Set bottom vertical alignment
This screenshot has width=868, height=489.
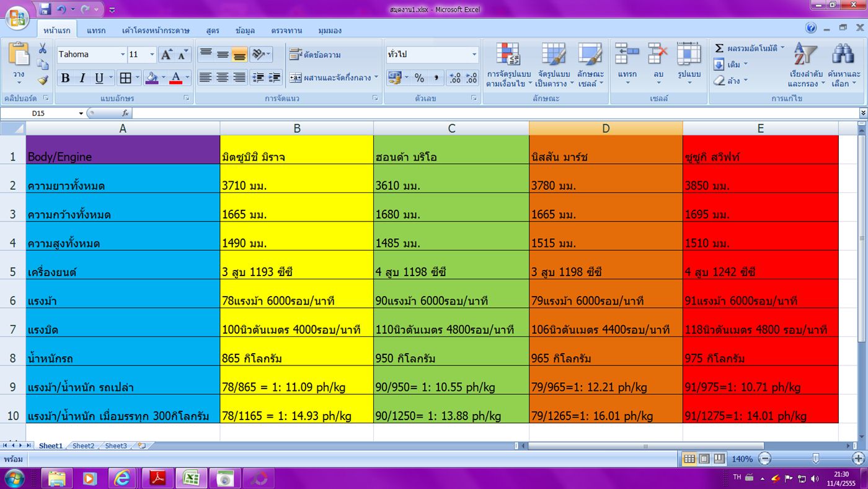[x=239, y=55]
